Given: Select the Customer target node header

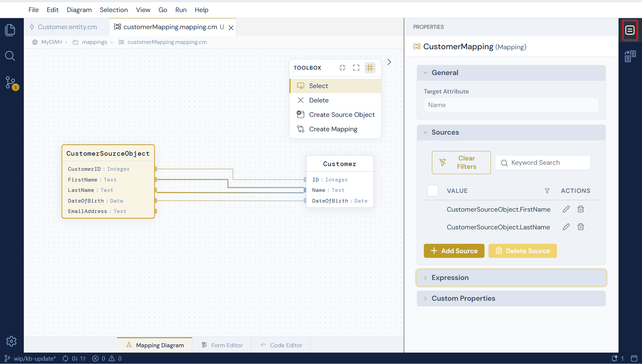Looking at the screenshot, I should pyautogui.click(x=340, y=164).
